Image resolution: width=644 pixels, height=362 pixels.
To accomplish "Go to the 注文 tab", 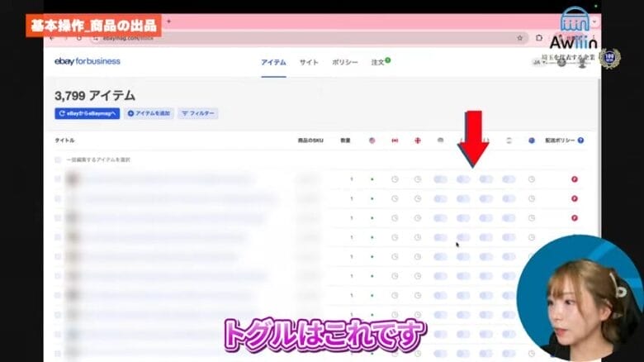I will 380,62.
